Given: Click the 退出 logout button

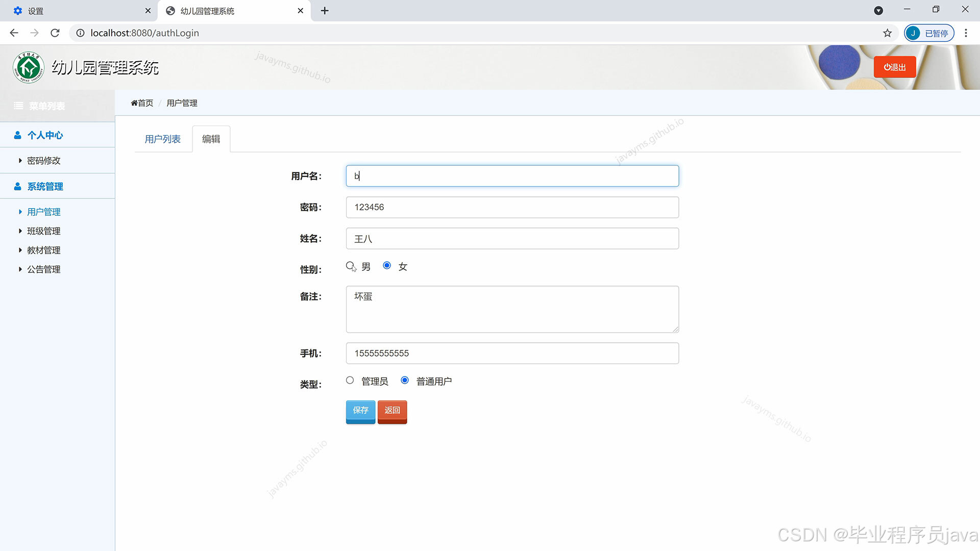Looking at the screenshot, I should [x=895, y=67].
